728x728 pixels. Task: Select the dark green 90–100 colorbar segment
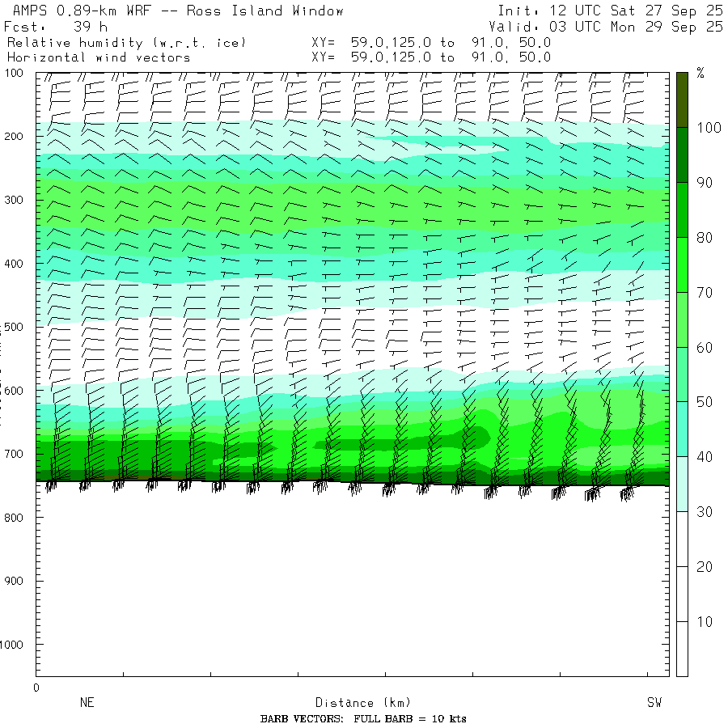682,155
